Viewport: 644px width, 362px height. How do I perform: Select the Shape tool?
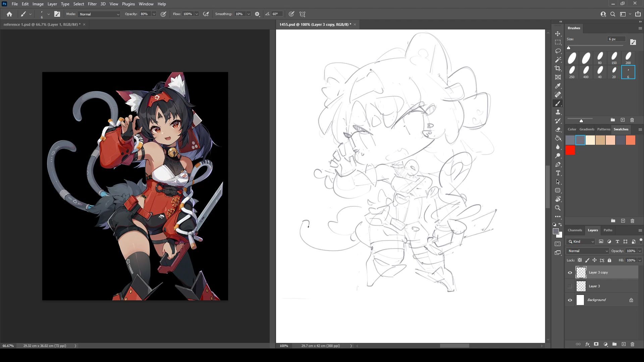558,190
